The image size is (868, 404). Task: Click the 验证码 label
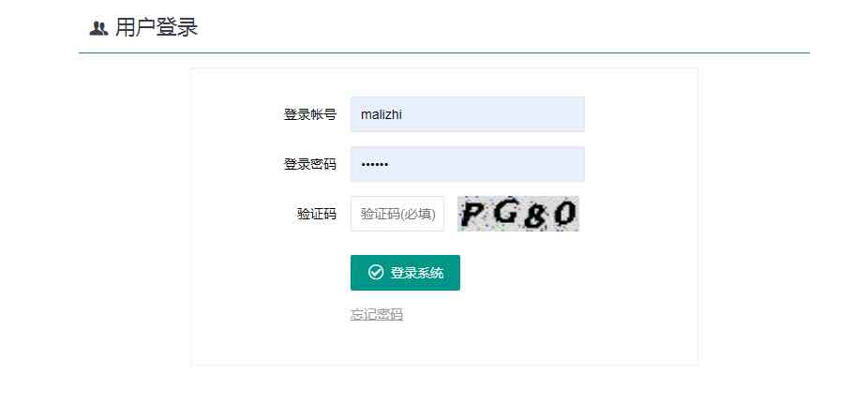point(317,214)
